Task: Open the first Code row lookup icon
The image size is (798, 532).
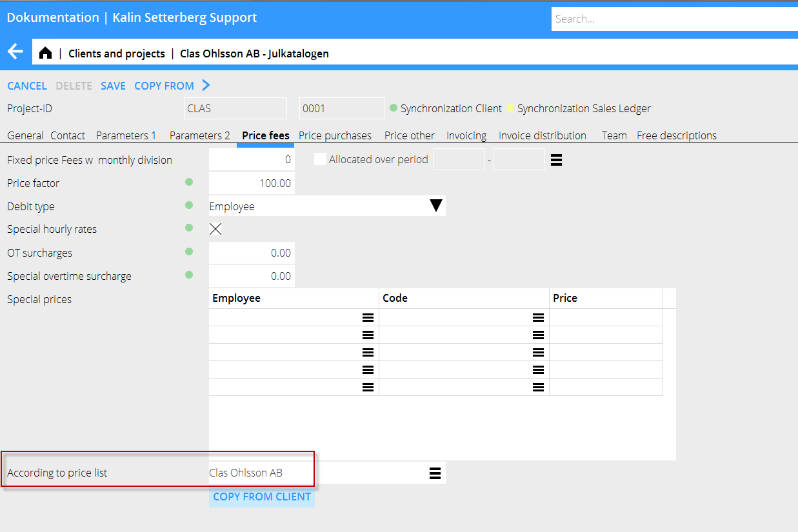Action: 538,317
